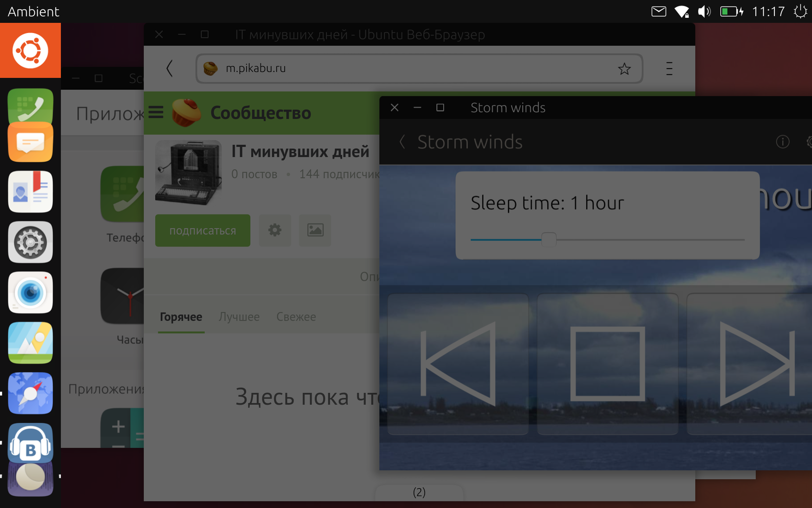
Task: Open the Ubuntu home launcher button
Action: tap(30, 51)
